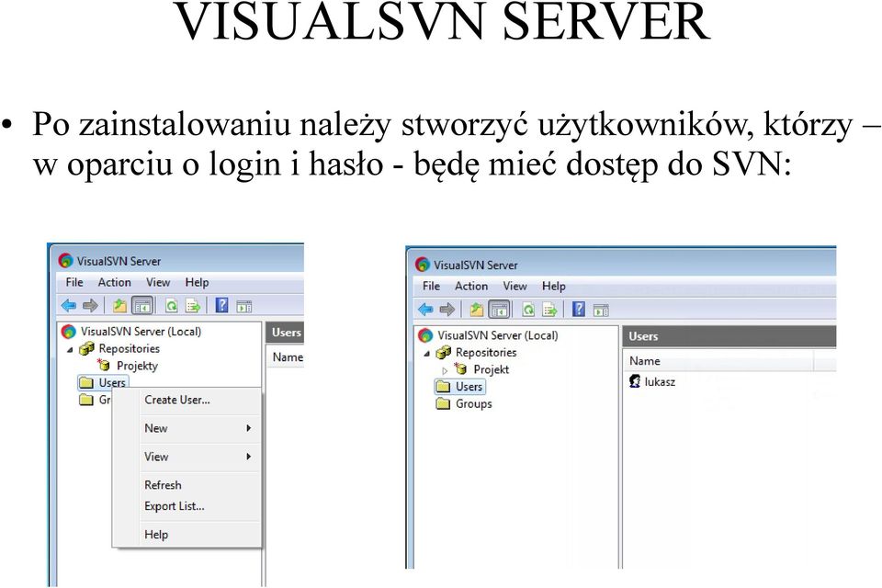The width and height of the screenshot is (882, 588).
Task: Click Export List icon in right window toolbar
Action: point(549,309)
